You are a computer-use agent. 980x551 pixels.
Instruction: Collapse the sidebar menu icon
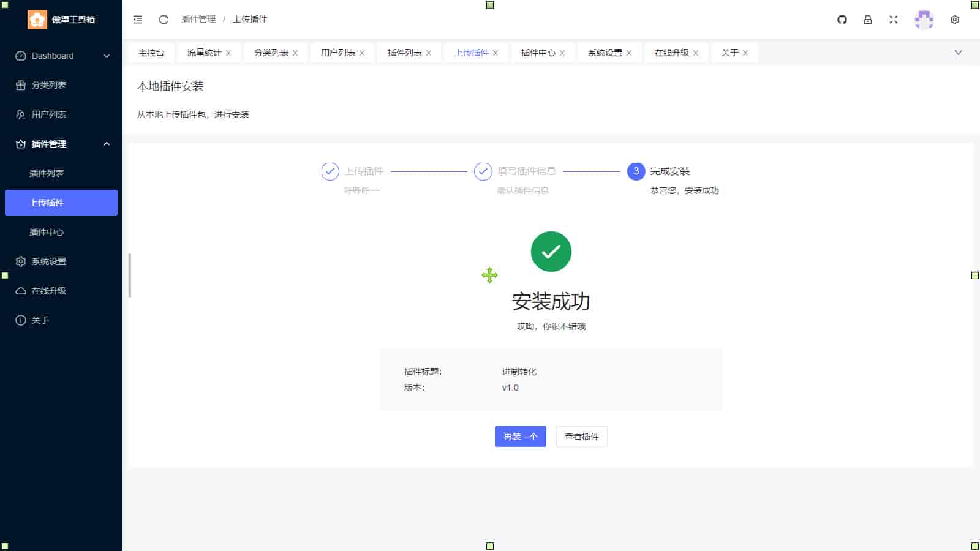pyautogui.click(x=138, y=20)
